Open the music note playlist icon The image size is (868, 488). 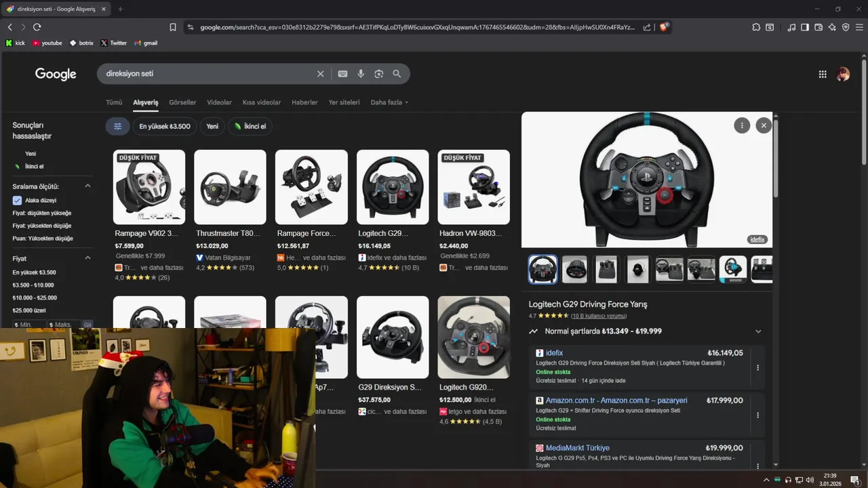[791, 27]
